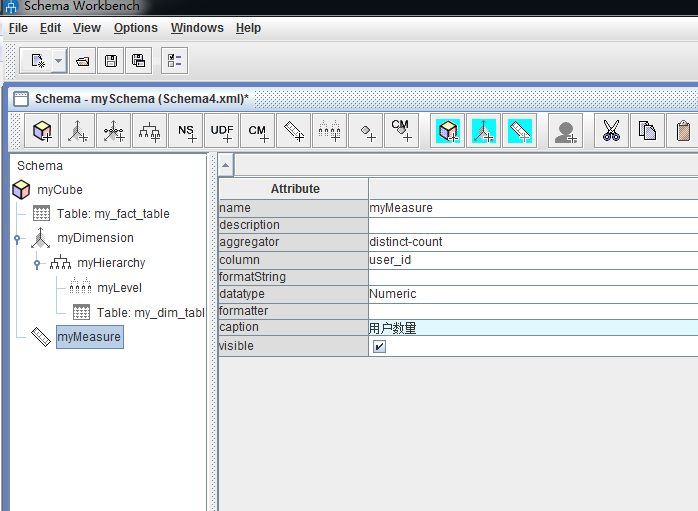The width and height of the screenshot is (698, 511).
Task: Toggle the visible attribute checkbox
Action: [379, 346]
